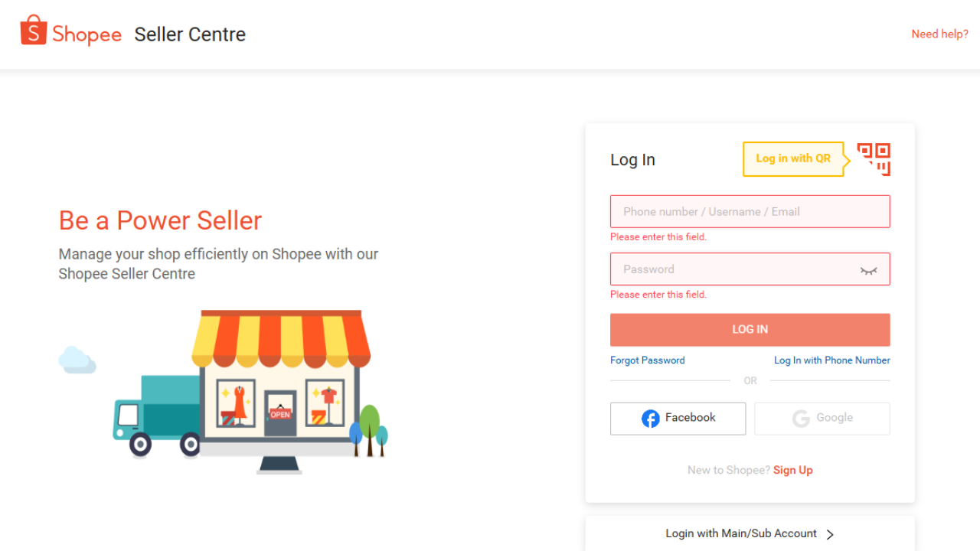This screenshot has width=980, height=551.
Task: Open the Need help? link
Action: pos(939,34)
